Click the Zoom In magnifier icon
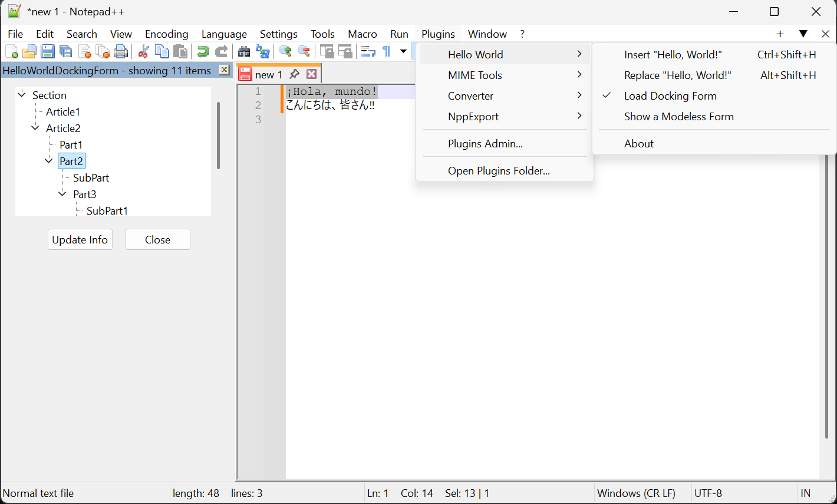837x504 pixels. (x=285, y=51)
